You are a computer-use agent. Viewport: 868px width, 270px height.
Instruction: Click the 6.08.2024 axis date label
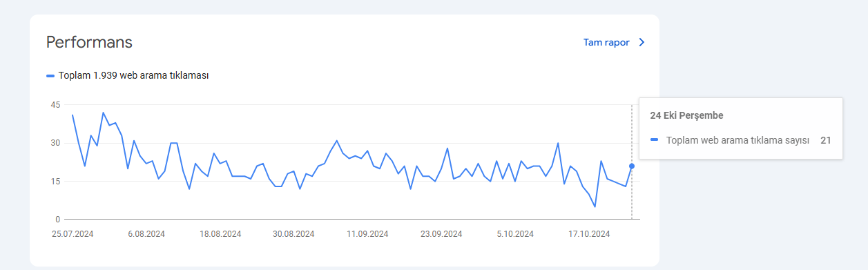(x=148, y=233)
